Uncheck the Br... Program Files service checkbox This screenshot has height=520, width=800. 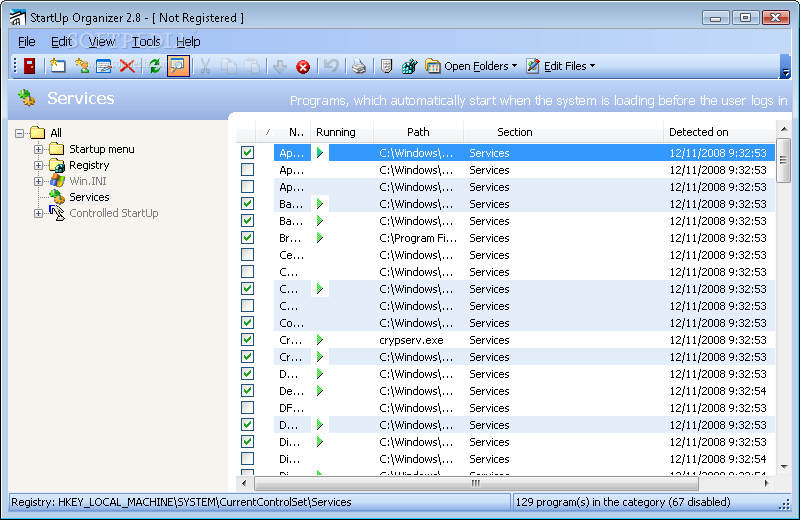click(x=247, y=238)
